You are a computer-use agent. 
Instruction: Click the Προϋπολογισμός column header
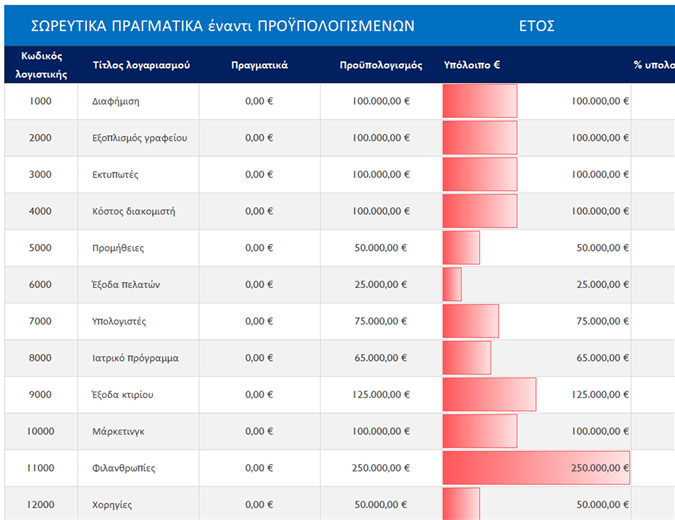pyautogui.click(x=381, y=65)
